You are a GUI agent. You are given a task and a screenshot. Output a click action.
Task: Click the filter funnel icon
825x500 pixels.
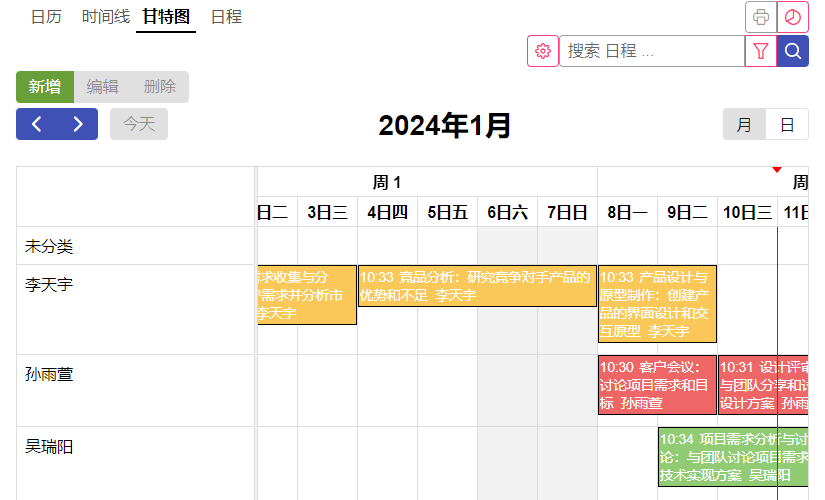click(x=761, y=51)
